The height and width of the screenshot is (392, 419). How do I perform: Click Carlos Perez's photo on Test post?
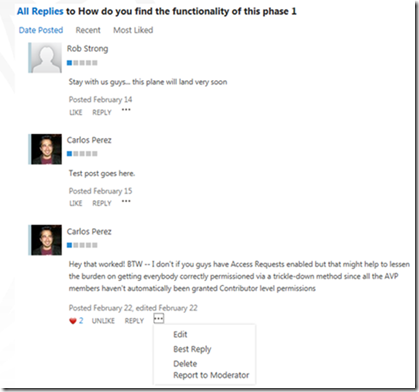pyautogui.click(x=46, y=149)
